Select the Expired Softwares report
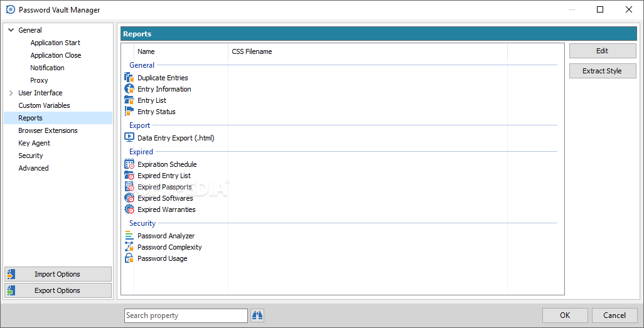The height and width of the screenshot is (328, 644). (x=165, y=198)
